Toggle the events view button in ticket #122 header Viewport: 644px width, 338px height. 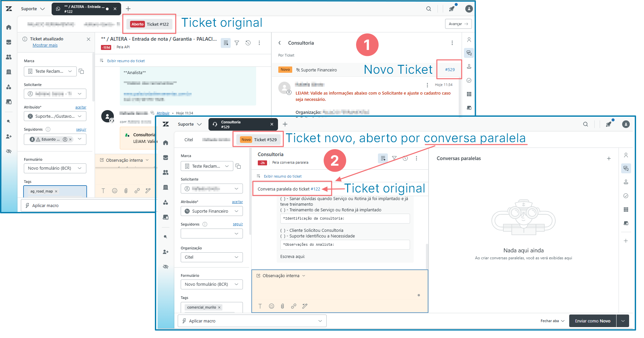226,43
